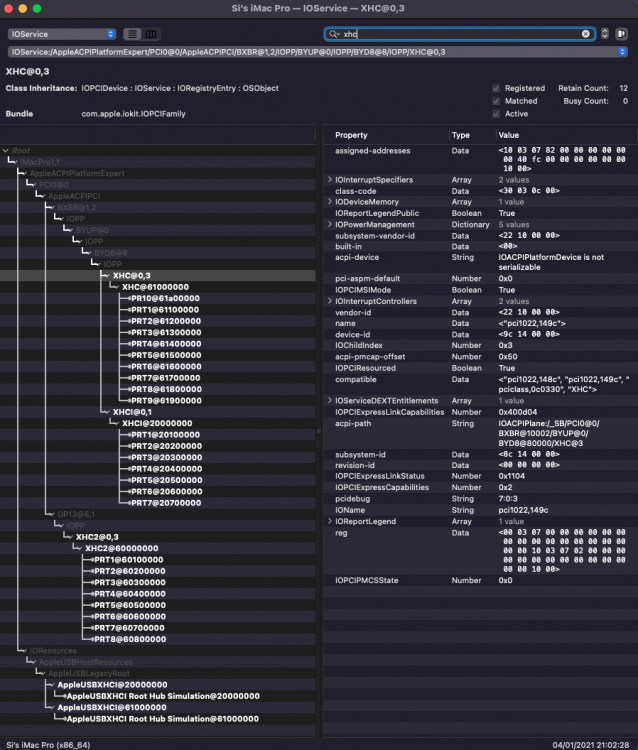
Task: Select PRT9@61900000 in the tree
Action: coord(166,401)
